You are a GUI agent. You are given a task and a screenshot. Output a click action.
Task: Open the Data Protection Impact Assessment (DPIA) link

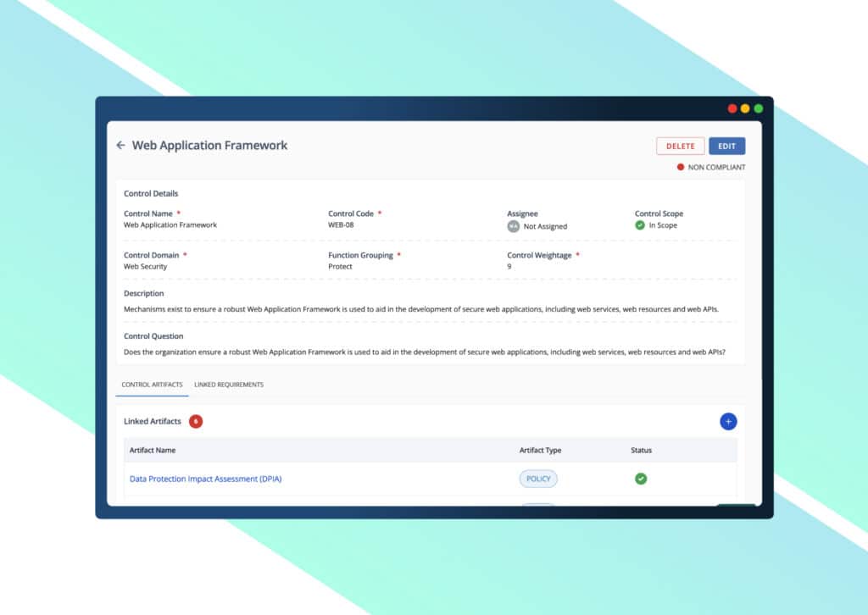click(205, 479)
